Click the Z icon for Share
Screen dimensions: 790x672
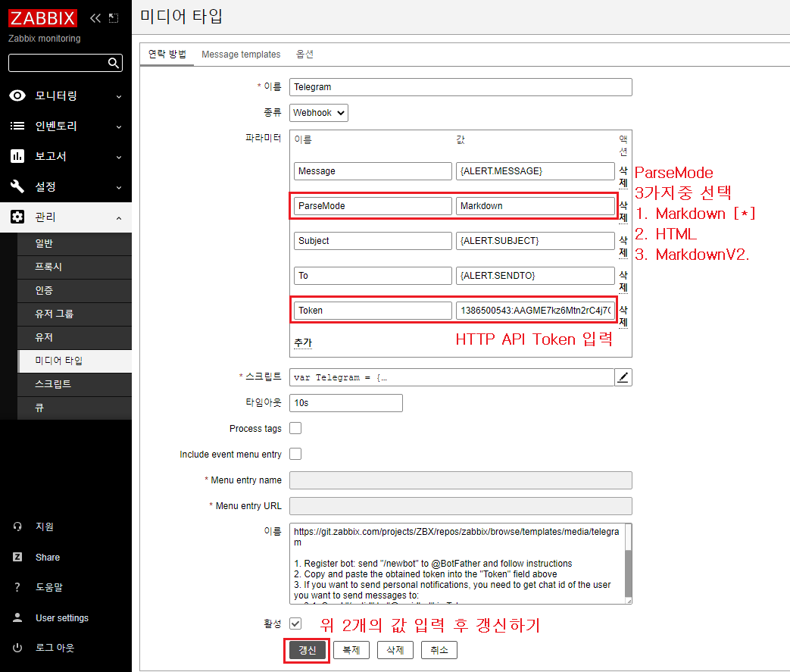[x=17, y=557]
